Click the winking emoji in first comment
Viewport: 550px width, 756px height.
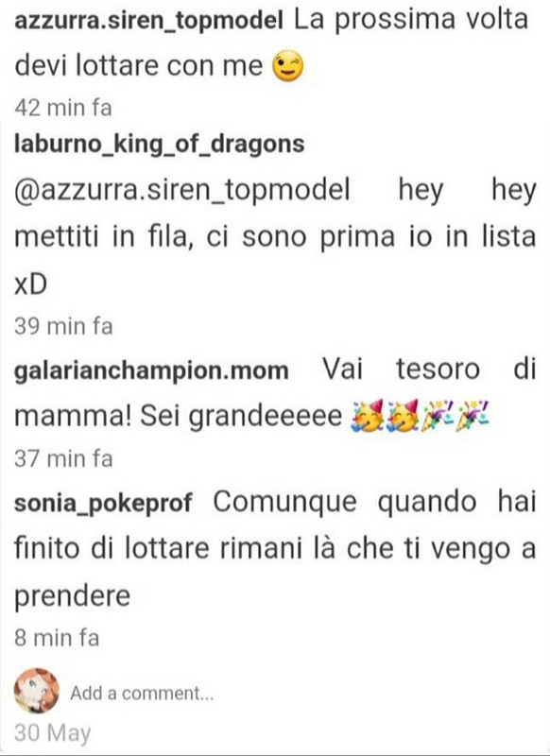click(288, 66)
